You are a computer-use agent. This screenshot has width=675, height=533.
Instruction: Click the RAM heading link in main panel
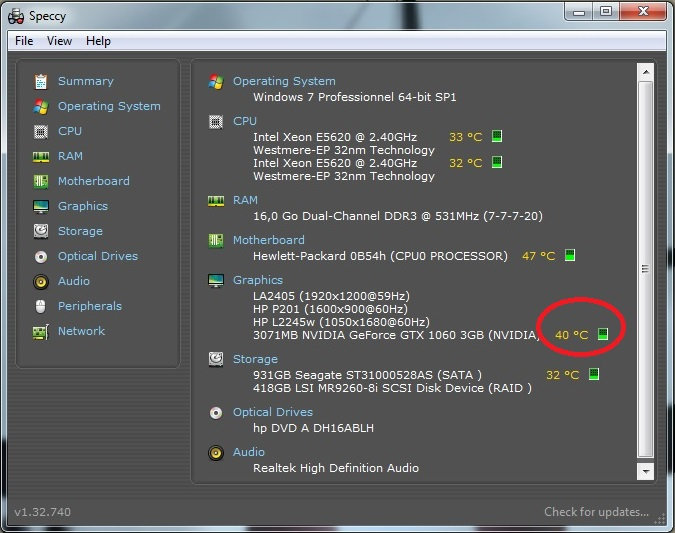[245, 200]
